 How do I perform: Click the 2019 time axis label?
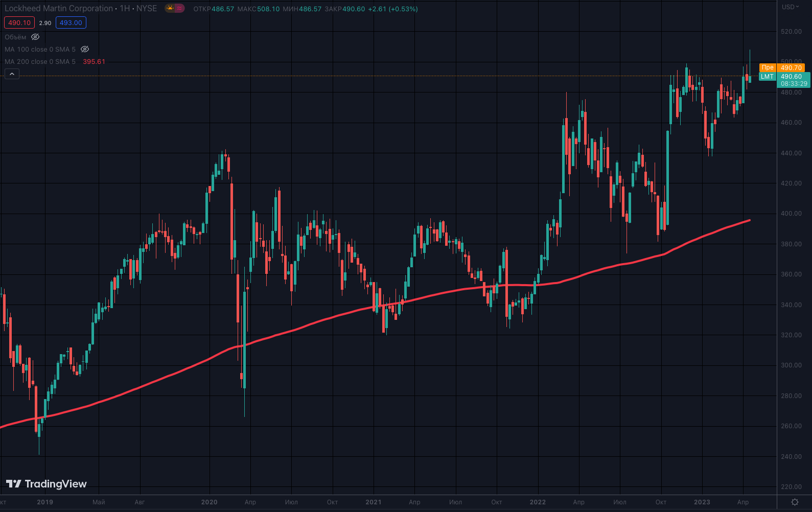[45, 502]
